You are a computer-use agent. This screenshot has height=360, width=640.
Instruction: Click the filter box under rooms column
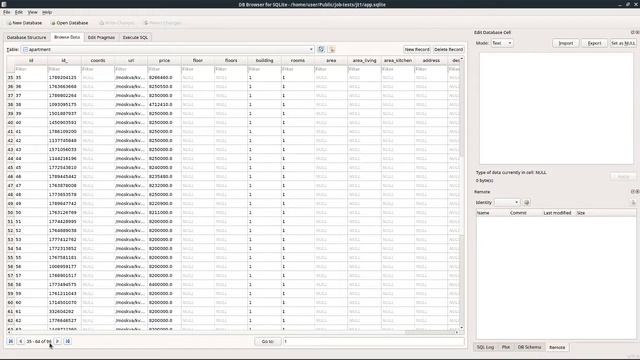(x=298, y=69)
